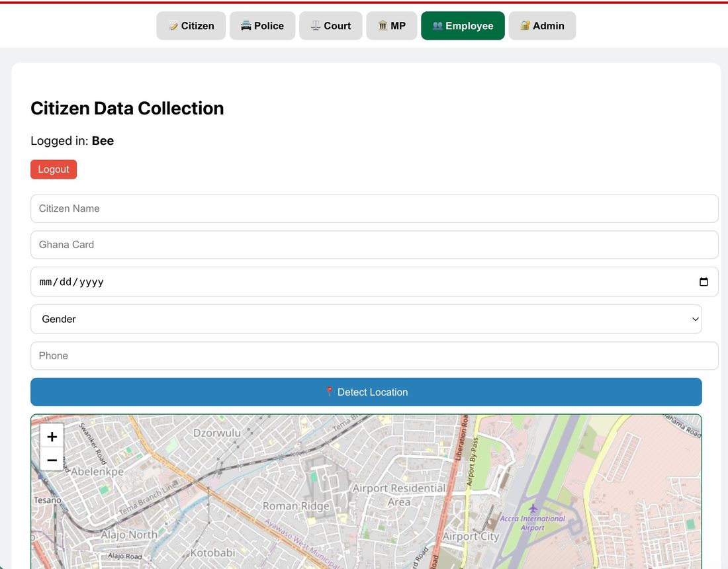This screenshot has height=569, width=728.
Task: Click into the Ghana Card field
Action: pyautogui.click(x=374, y=245)
